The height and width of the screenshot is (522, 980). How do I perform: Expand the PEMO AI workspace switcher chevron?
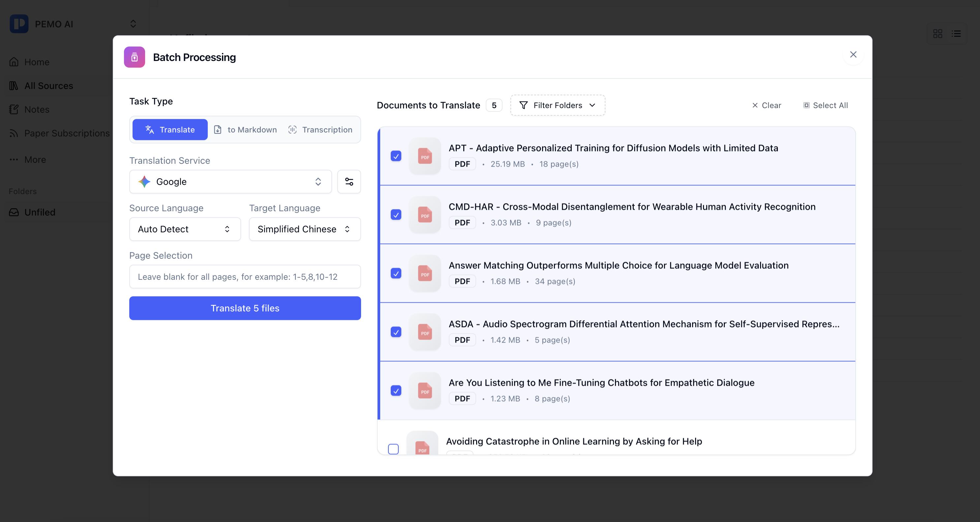point(133,24)
